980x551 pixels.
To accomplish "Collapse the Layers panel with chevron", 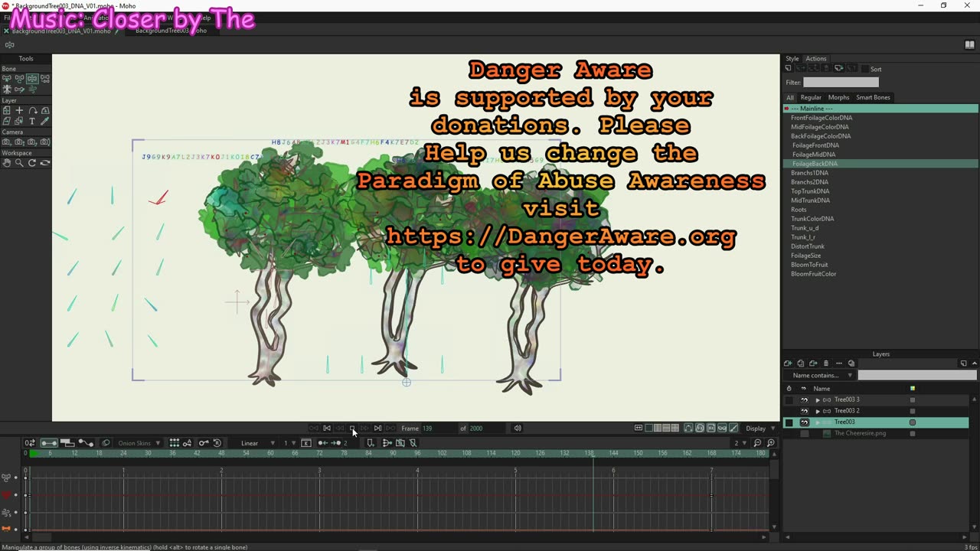I will click(974, 364).
